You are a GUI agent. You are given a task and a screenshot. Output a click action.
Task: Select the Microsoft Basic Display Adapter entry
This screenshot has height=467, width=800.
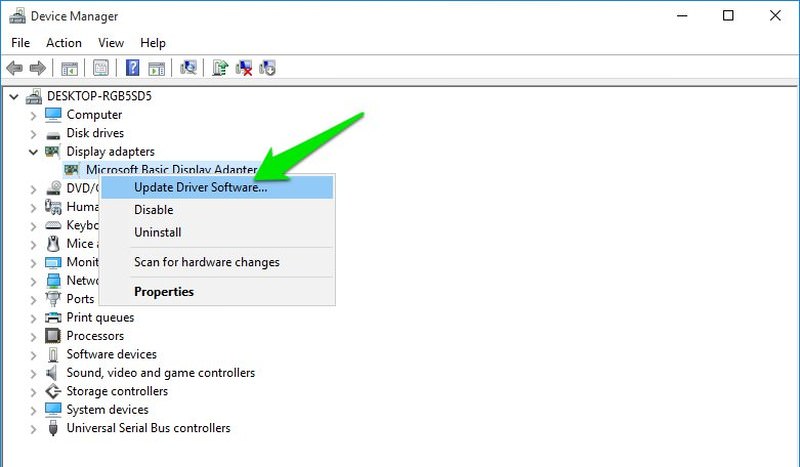coord(171,169)
